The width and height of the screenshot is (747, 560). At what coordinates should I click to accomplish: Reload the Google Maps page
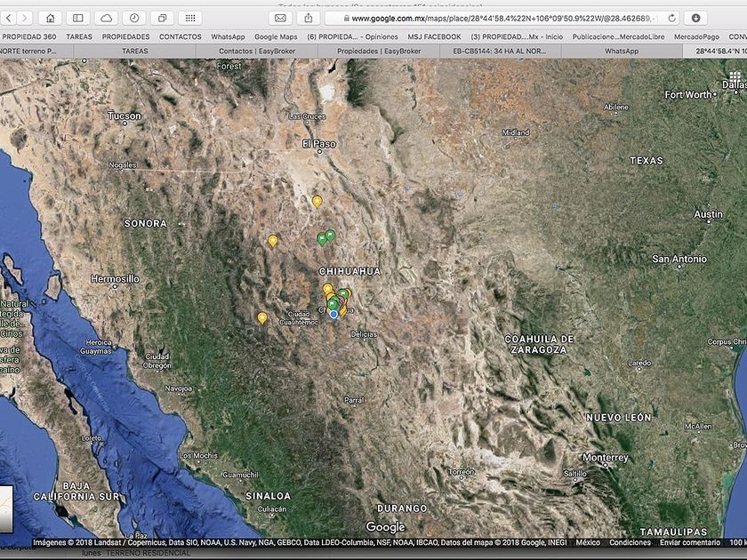coord(671,18)
